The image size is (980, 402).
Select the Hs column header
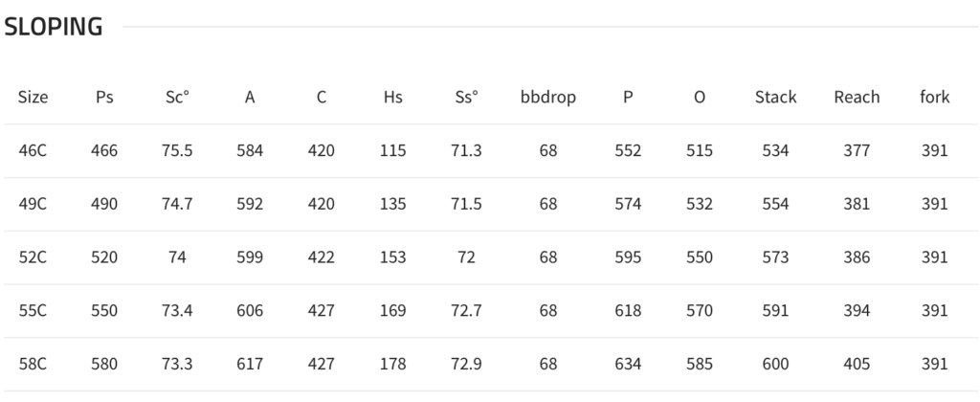[x=393, y=97]
